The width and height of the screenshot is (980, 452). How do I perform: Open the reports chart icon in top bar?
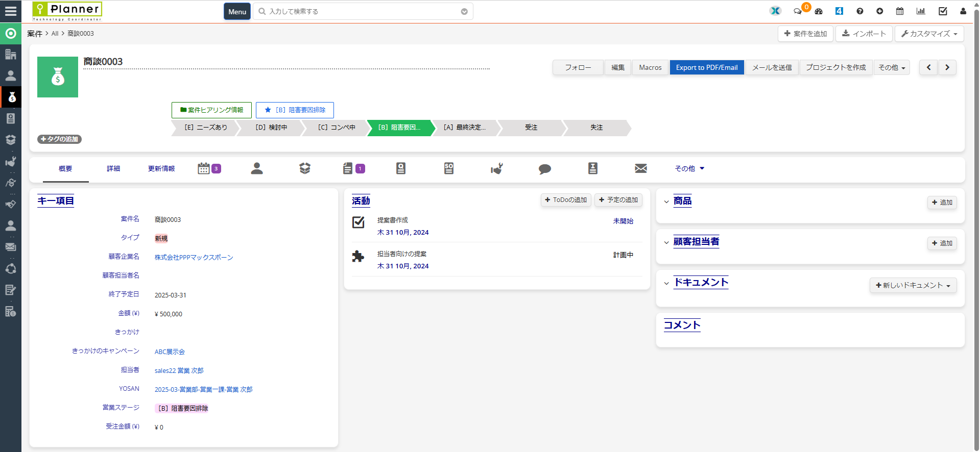click(x=921, y=11)
